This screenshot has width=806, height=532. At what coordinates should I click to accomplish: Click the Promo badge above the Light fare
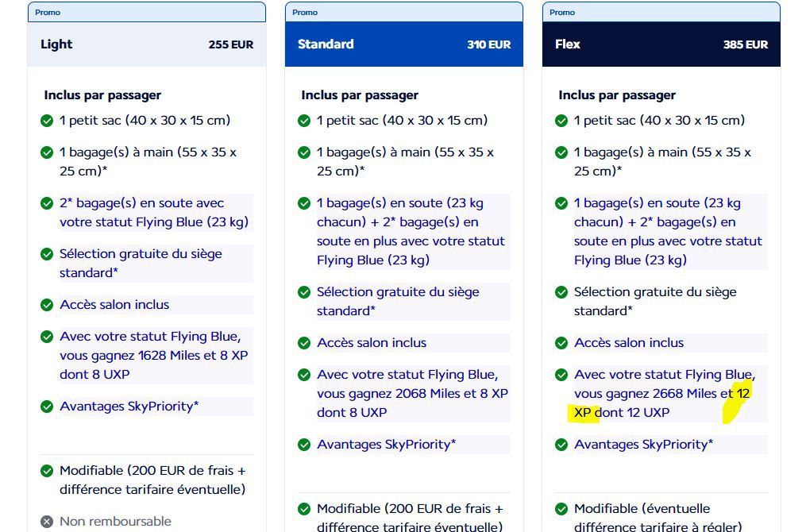(48, 12)
